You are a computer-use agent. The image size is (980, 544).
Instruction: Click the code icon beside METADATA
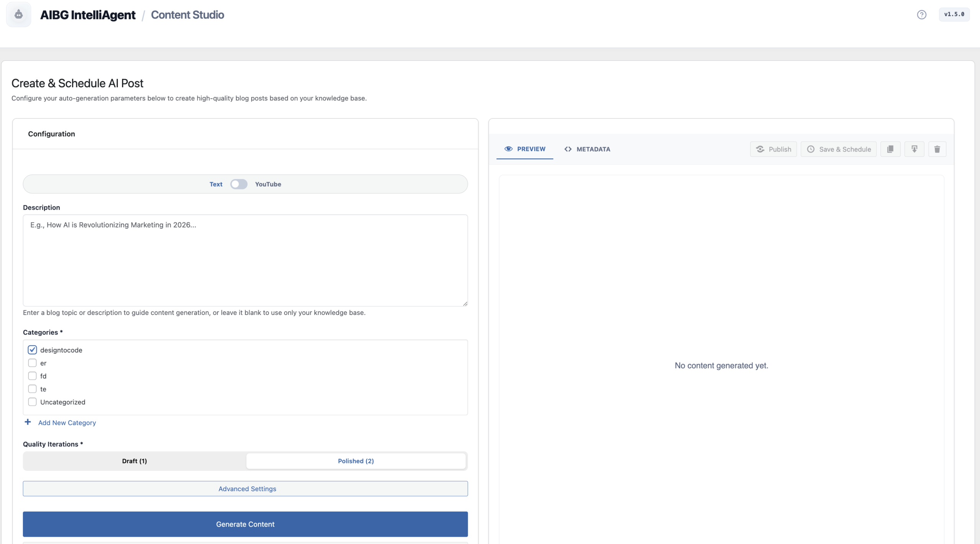pos(568,149)
